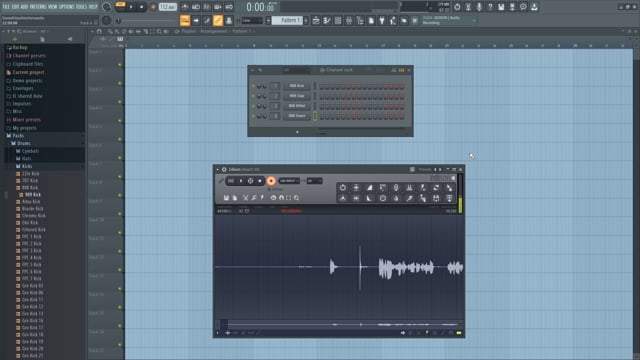This screenshot has height=360, width=640.
Task: Open the FILE menu
Action: pos(6,7)
